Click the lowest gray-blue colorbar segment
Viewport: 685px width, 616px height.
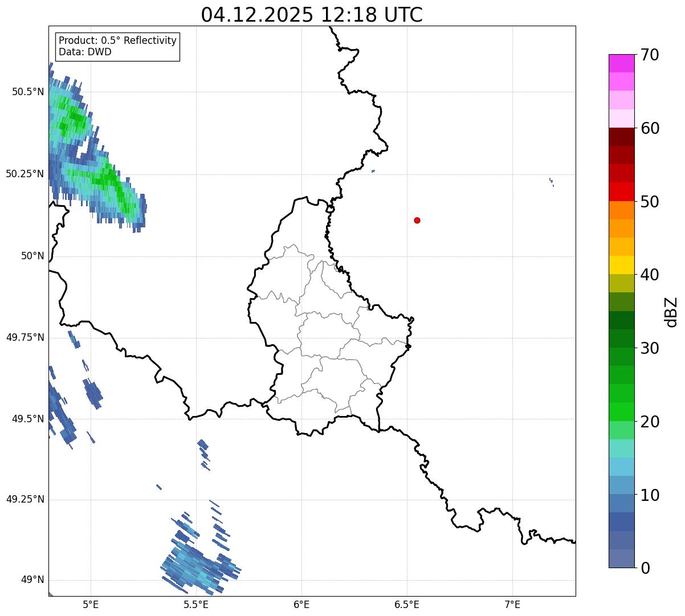621,558
